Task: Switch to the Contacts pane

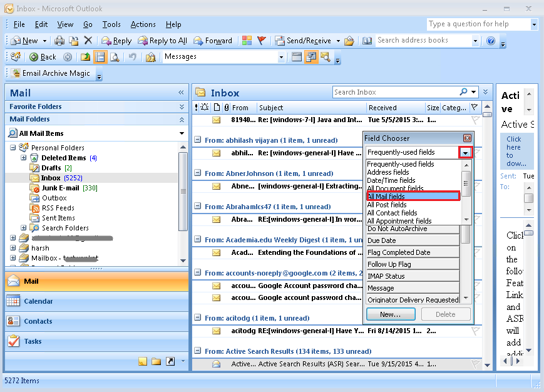Action: [x=97, y=321]
